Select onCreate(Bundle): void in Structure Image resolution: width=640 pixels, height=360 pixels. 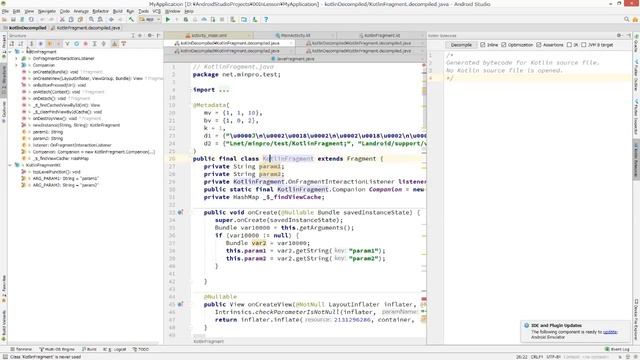coord(56,72)
